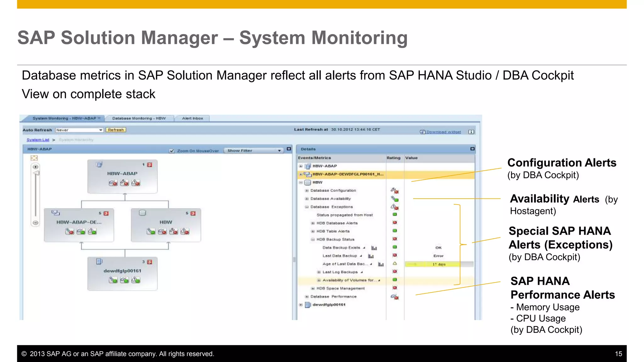Maximize the Details panel
644x362 pixels.
point(472,149)
